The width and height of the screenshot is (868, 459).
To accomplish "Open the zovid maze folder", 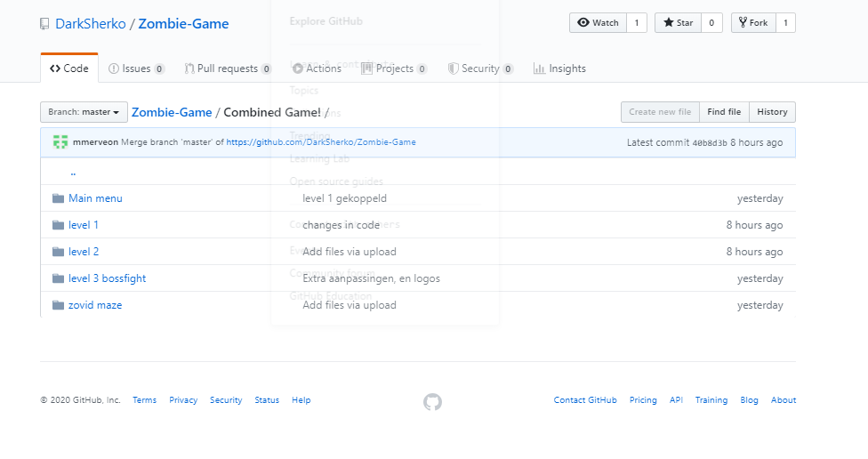I will point(95,305).
